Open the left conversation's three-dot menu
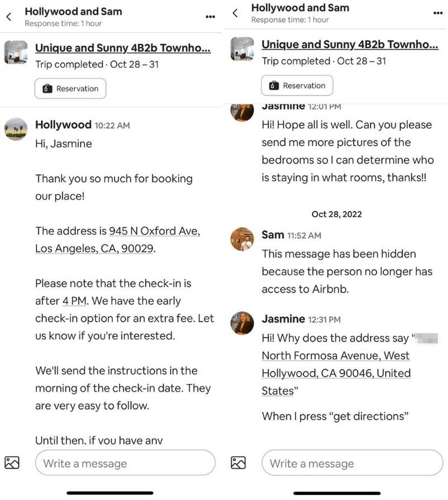 tap(210, 17)
